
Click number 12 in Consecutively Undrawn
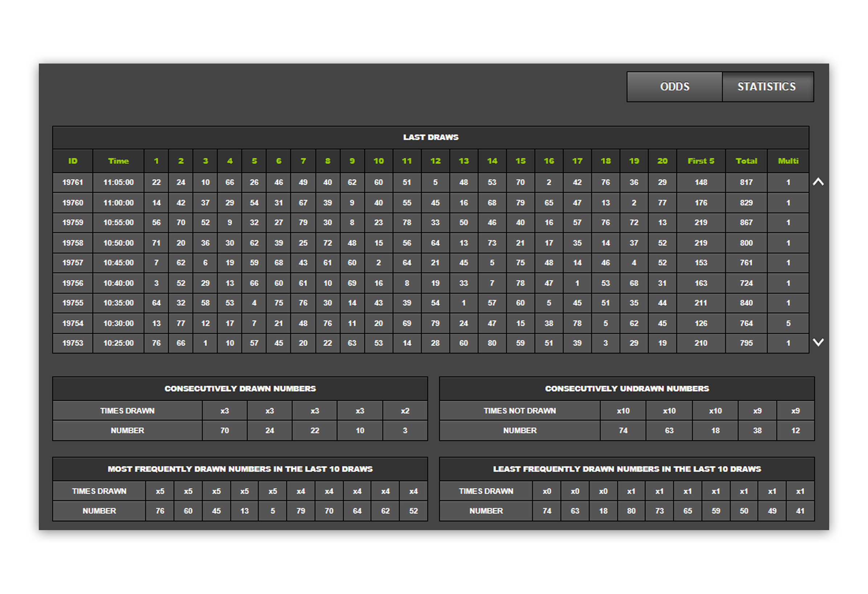795,431
